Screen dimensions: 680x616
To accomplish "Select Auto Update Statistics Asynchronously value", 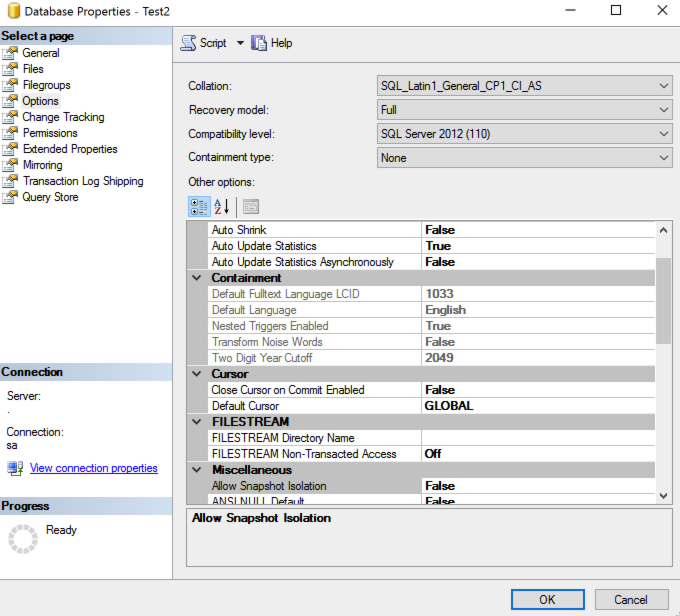I will coord(538,262).
